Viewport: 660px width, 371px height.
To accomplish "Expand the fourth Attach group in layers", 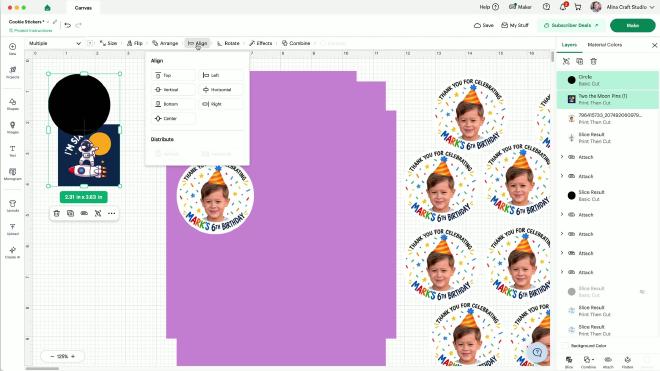I will click(x=562, y=234).
